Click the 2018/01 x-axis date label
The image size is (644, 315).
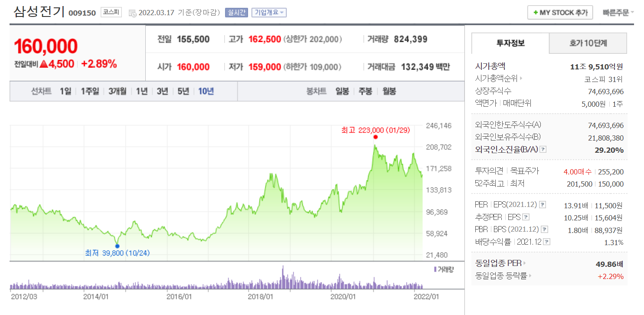[x=260, y=296]
